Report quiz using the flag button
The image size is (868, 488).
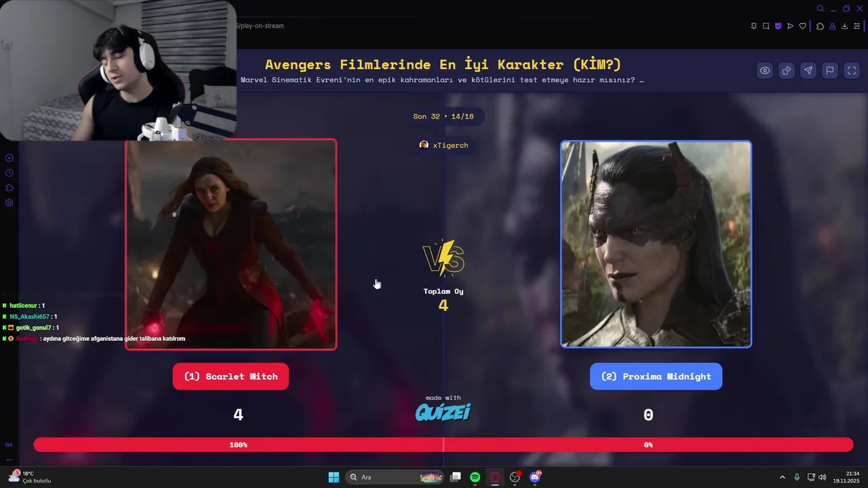tap(830, 70)
